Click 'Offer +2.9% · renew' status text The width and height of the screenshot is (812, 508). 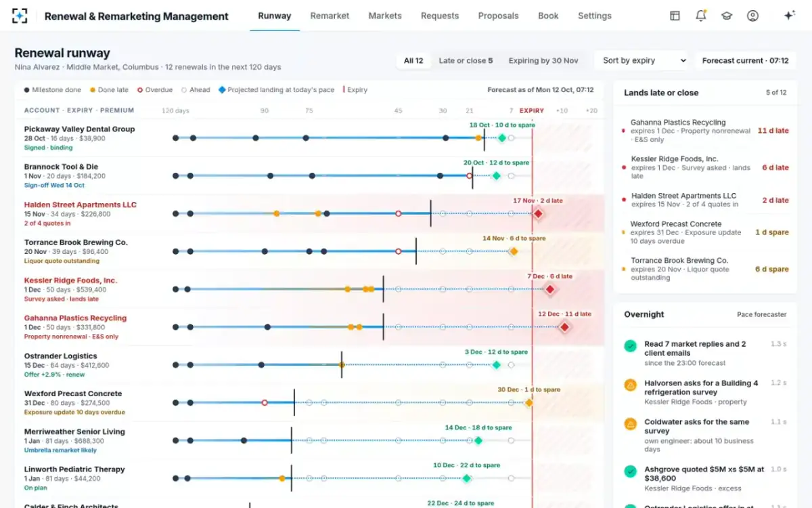(x=54, y=375)
